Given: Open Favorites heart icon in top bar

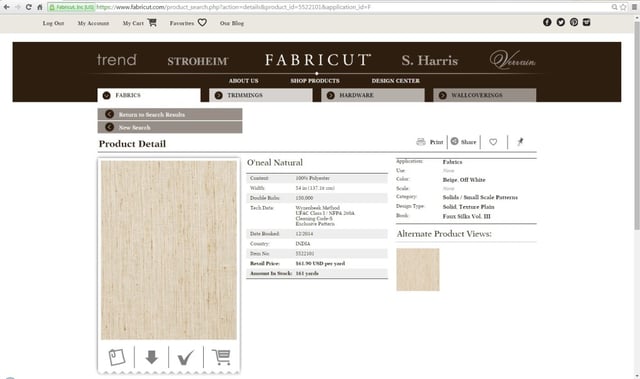Looking at the screenshot, I should click(202, 22).
